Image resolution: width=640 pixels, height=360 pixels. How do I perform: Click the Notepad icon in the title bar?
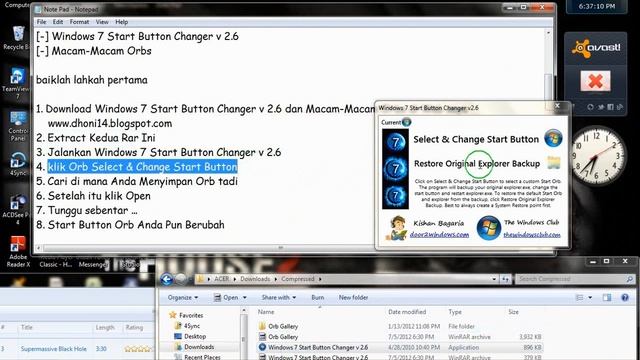[38, 9]
